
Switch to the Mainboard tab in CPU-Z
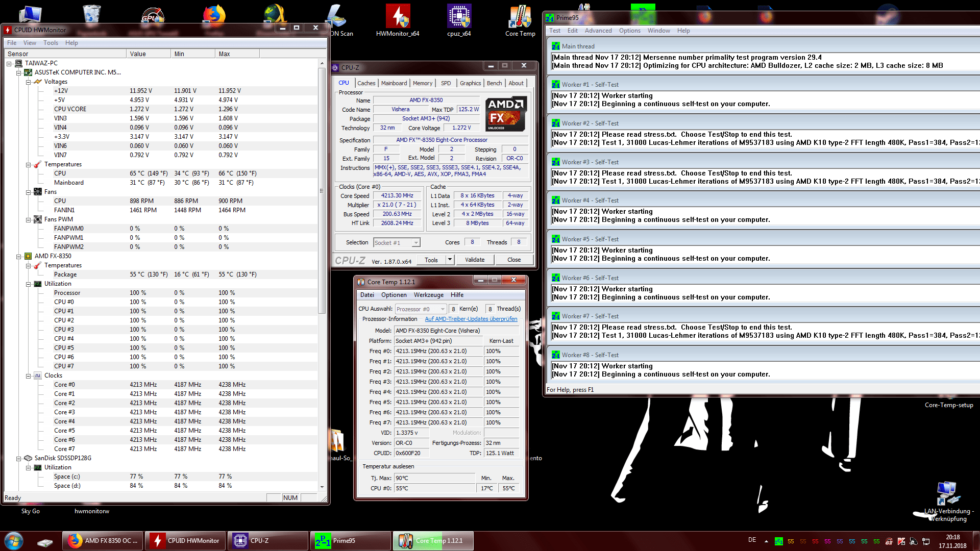point(394,83)
